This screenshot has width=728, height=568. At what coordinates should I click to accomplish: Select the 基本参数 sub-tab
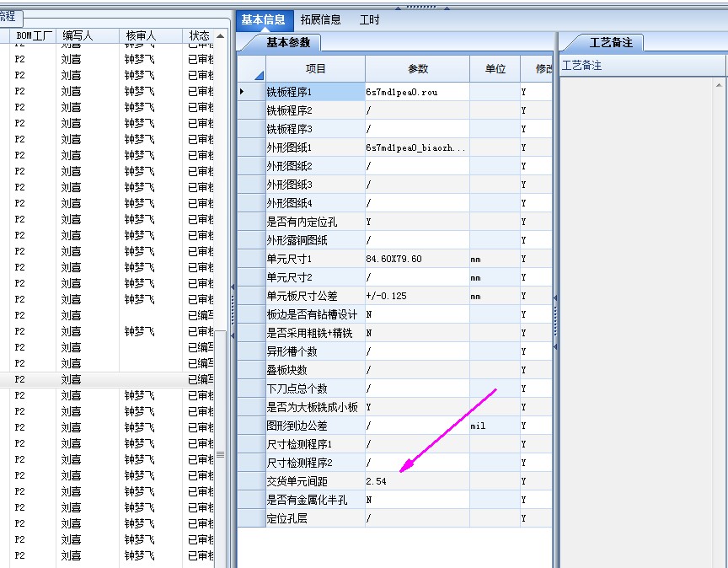pos(288,43)
